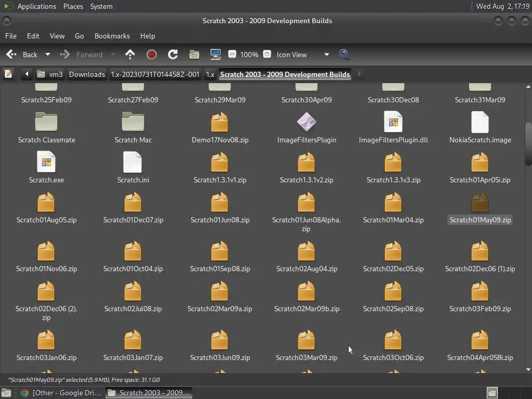Select Scratch04Apr05Bi.zip archive
Screen dimensions: 532x399
tap(480, 345)
